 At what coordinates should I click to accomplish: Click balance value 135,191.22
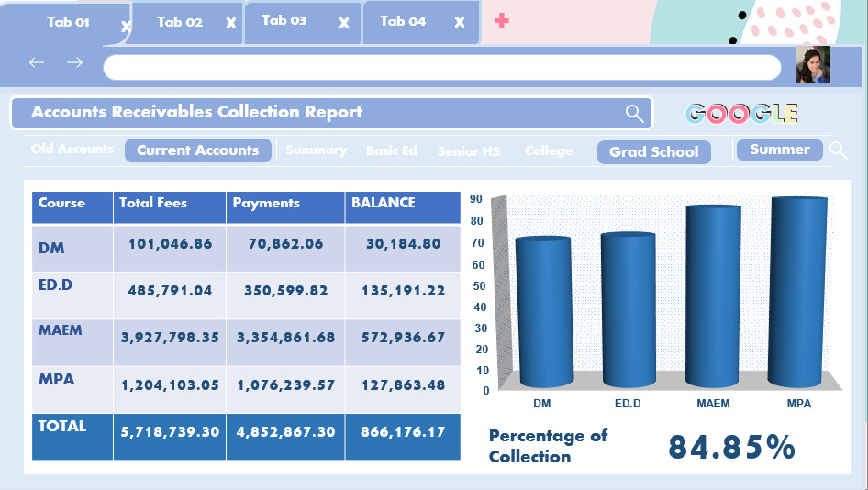click(403, 291)
